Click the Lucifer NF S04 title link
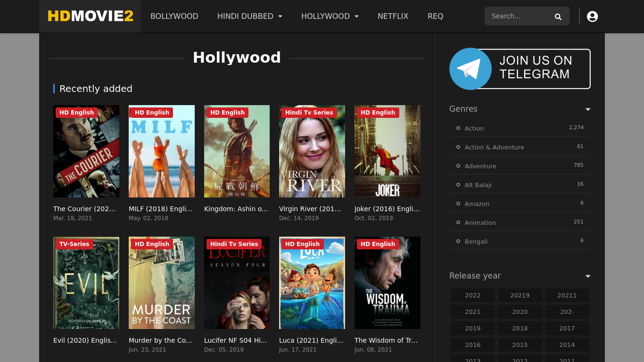The width and height of the screenshot is (644, 362). click(x=236, y=340)
